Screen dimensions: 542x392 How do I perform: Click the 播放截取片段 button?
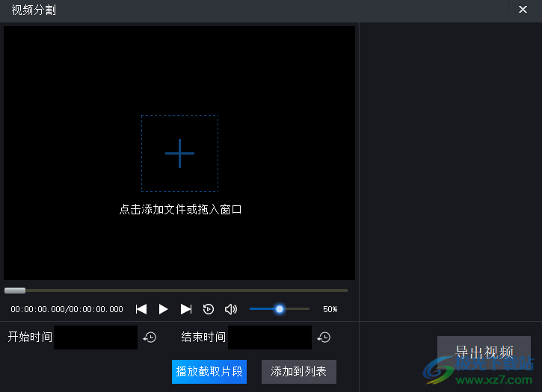pyautogui.click(x=209, y=372)
